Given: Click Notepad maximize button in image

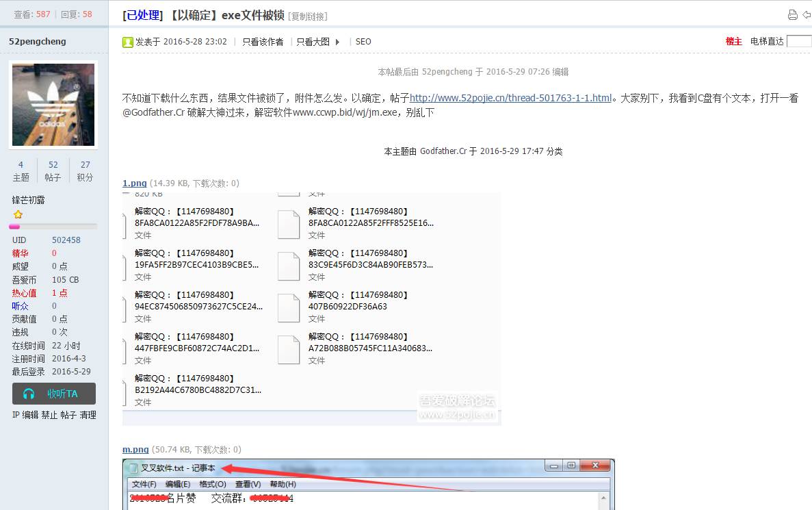Looking at the screenshot, I should click(571, 466).
